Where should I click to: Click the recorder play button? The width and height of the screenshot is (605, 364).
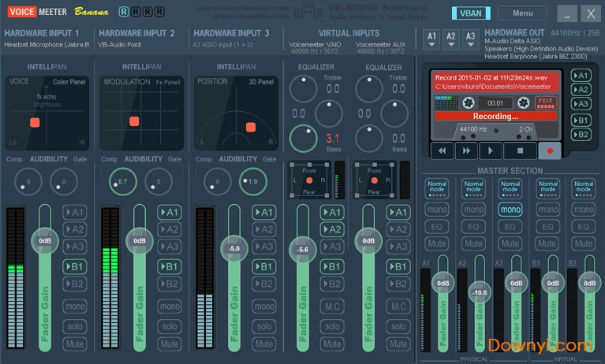pos(491,150)
